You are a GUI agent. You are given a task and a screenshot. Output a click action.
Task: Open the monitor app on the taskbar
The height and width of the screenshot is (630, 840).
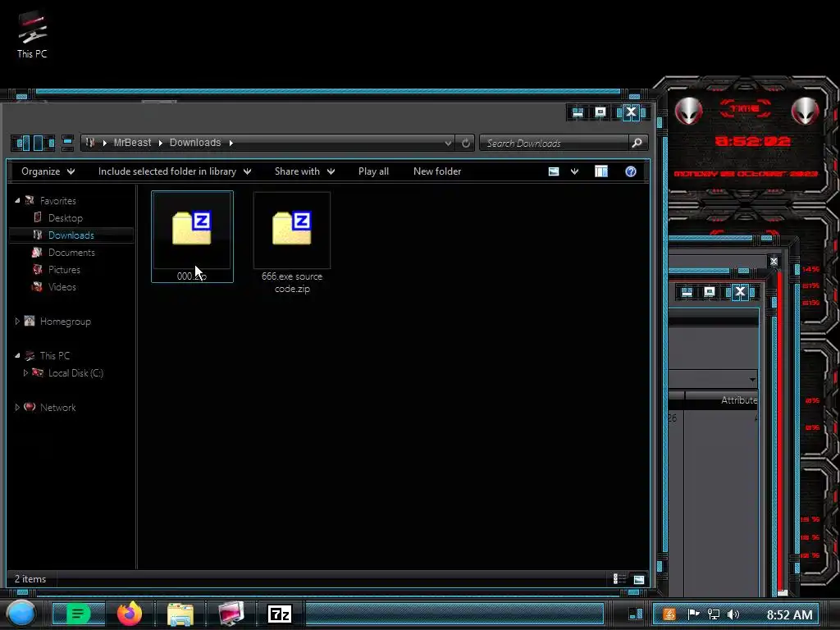click(231, 614)
